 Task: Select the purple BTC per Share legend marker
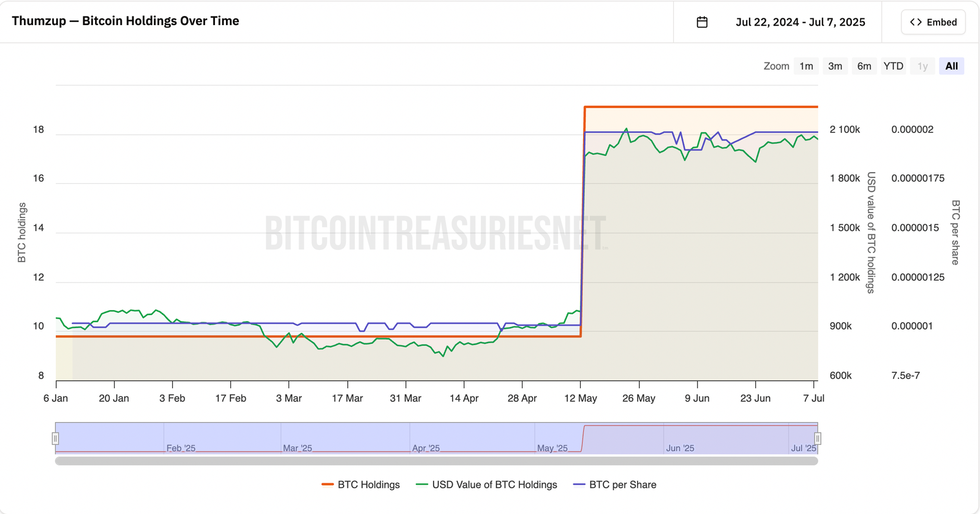click(579, 485)
